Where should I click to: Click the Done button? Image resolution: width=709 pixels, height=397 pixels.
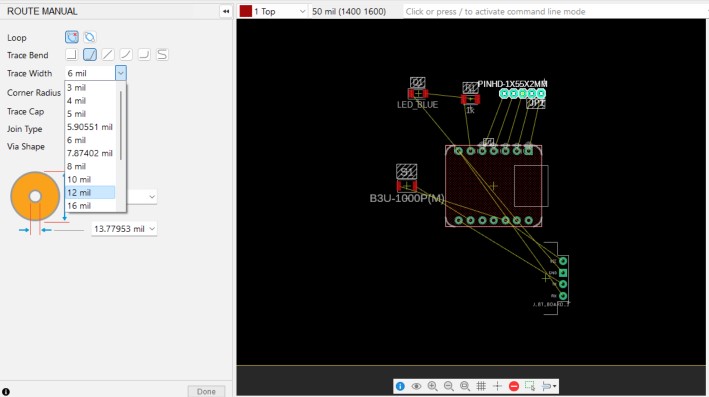[206, 391]
